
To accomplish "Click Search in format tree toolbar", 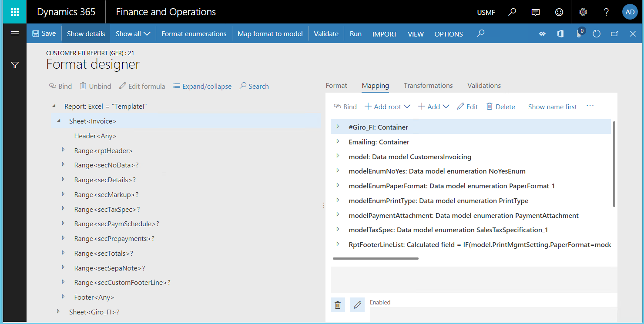I will click(254, 86).
